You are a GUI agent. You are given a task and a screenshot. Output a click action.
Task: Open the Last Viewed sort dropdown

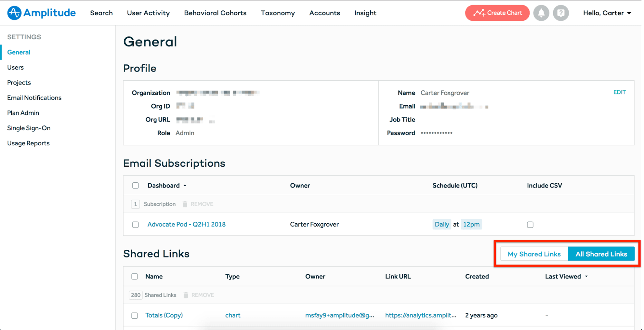pos(566,276)
